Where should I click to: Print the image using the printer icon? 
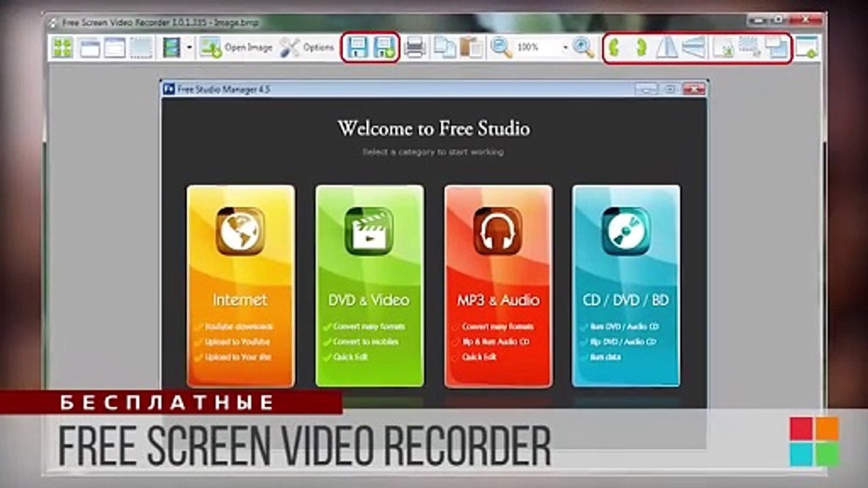pos(415,47)
